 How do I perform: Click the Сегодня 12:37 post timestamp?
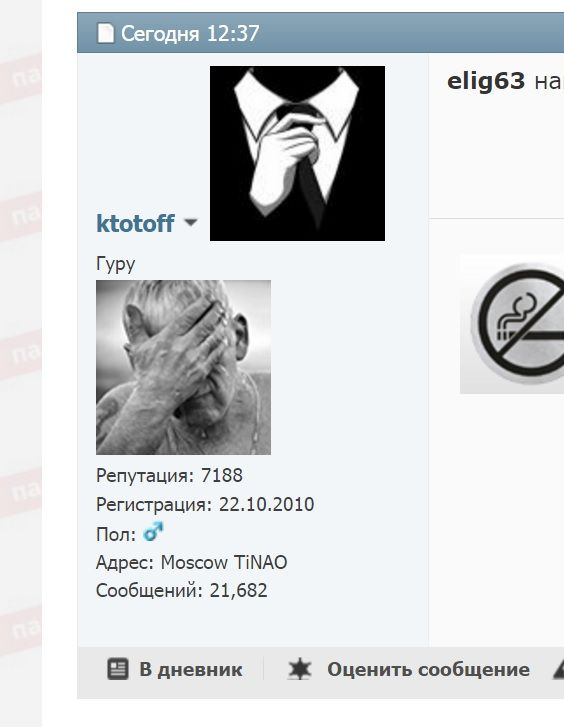pyautogui.click(x=190, y=33)
